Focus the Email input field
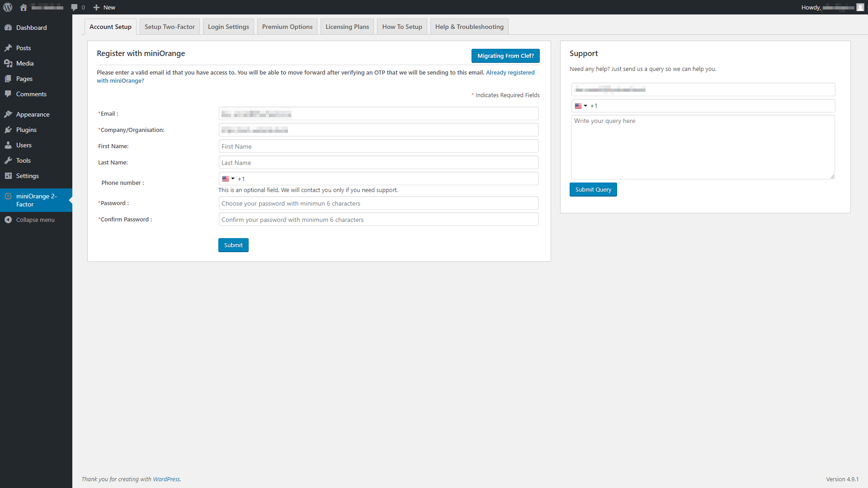The height and width of the screenshot is (488, 868). click(378, 113)
